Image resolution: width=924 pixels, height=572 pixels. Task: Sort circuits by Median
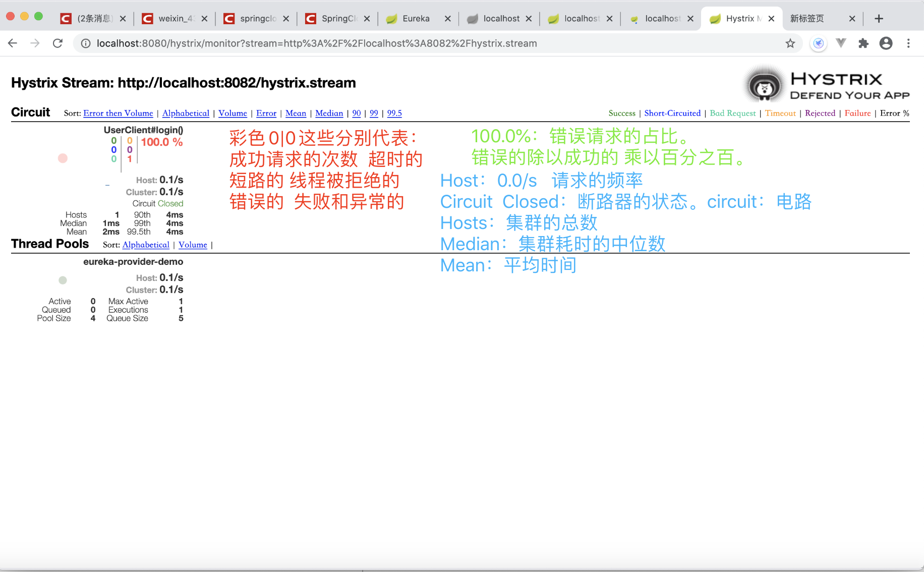pyautogui.click(x=329, y=113)
